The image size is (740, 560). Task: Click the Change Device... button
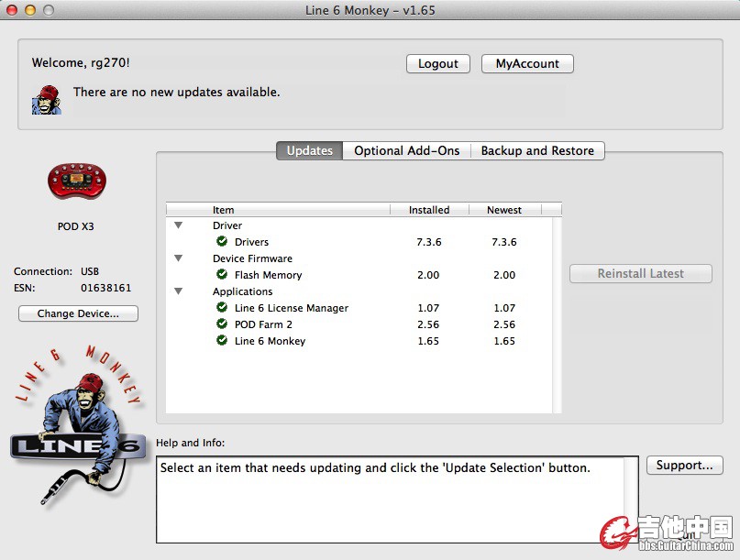(78, 313)
